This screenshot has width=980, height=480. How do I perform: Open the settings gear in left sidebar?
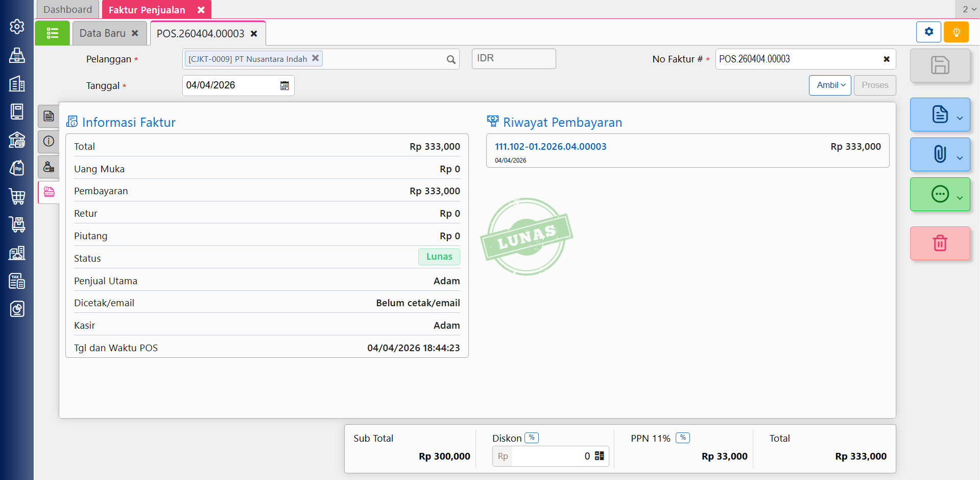17,27
